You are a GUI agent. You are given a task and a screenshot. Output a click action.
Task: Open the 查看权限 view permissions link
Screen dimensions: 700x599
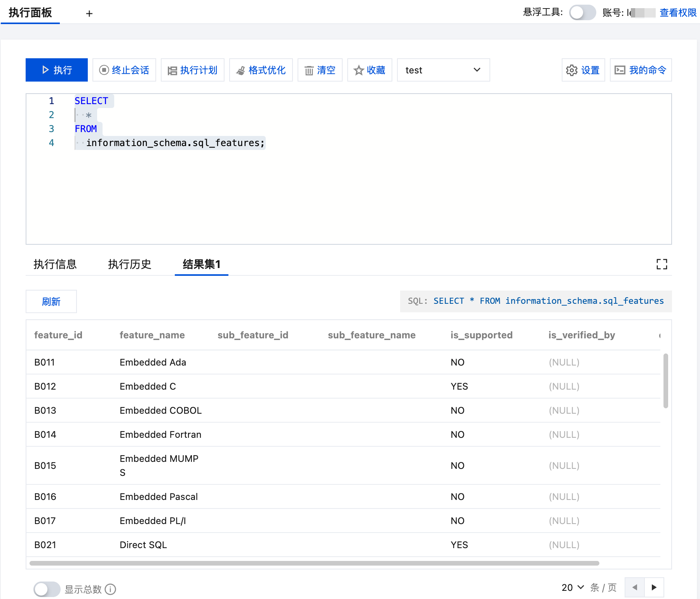[x=678, y=12]
